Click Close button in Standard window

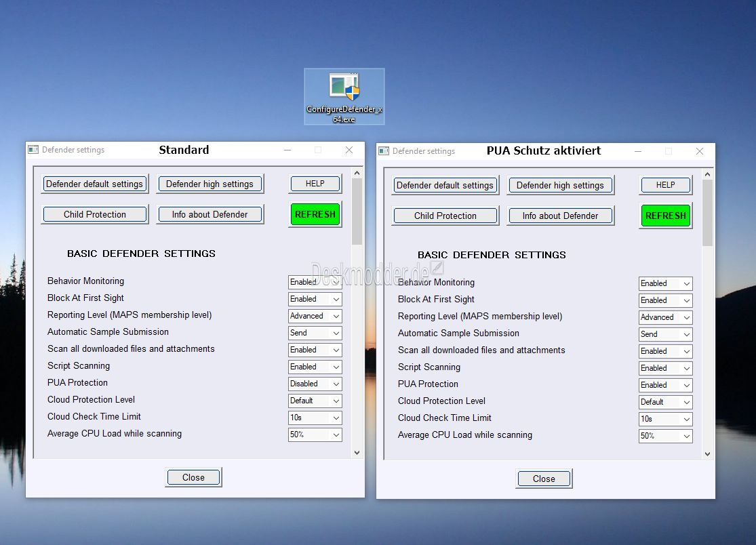coord(193,477)
